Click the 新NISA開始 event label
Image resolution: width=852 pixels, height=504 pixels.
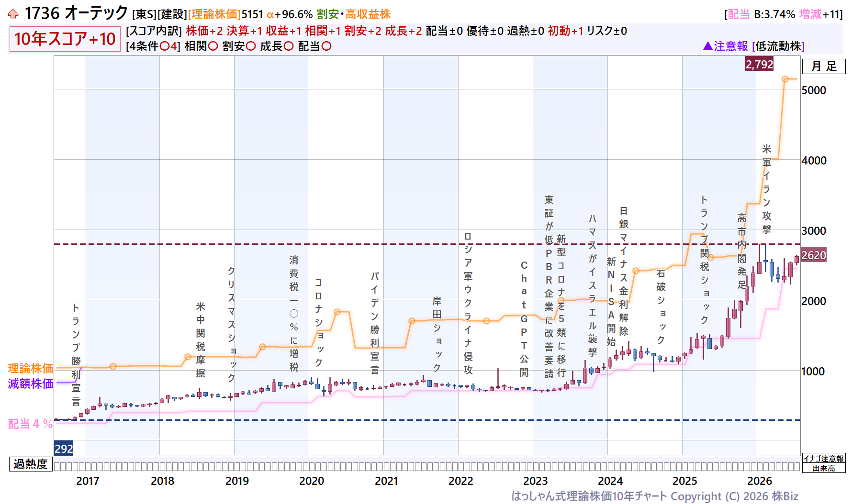[x=611, y=301]
